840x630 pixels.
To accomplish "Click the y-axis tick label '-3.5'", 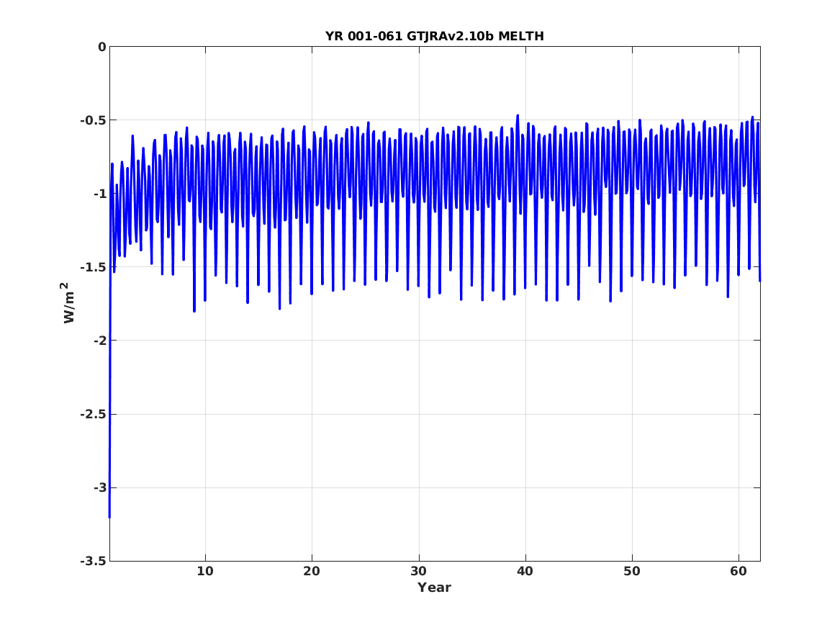I will click(x=94, y=561).
